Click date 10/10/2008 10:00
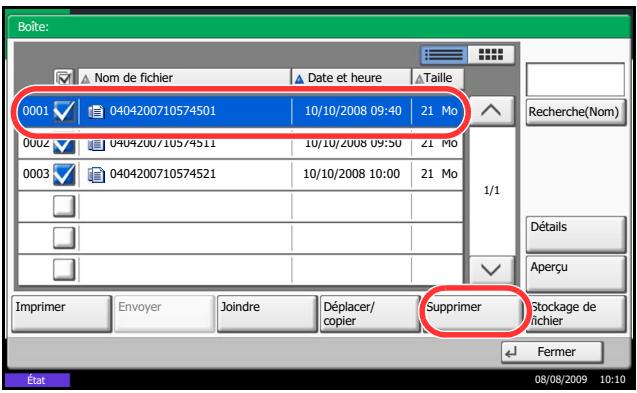This screenshot has width=637, height=393. [351, 174]
